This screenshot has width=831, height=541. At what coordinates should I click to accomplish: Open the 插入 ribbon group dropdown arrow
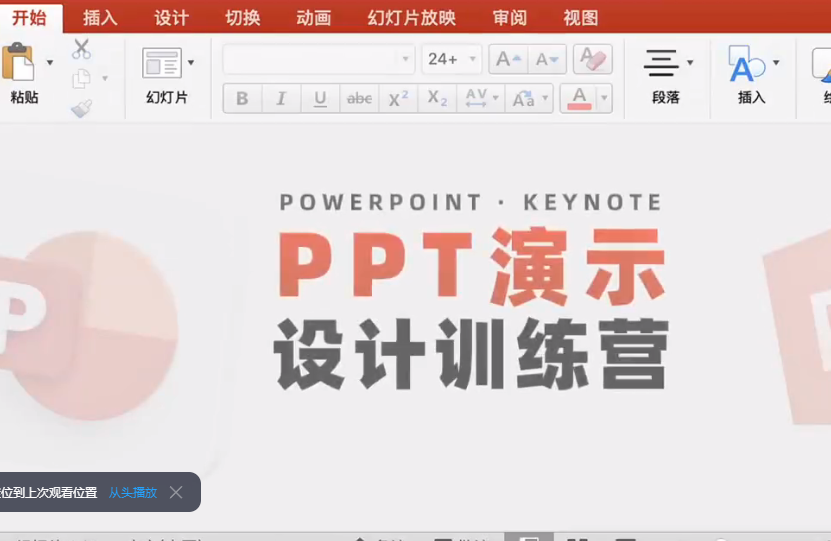[x=776, y=63]
